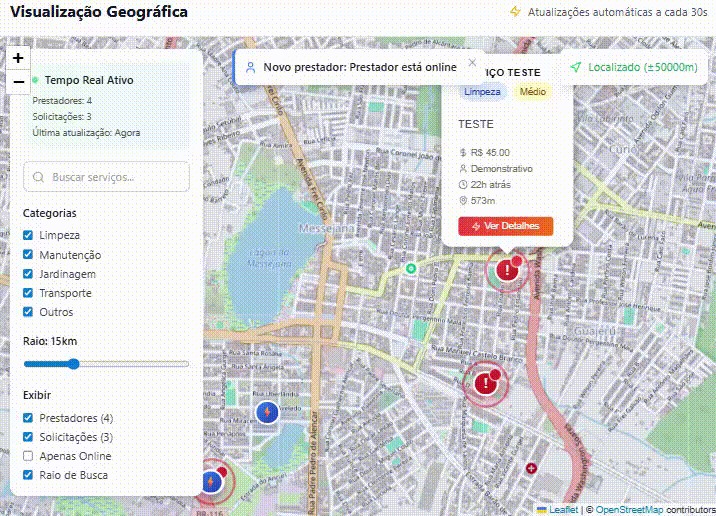Click the 'Tempo Real Ativo' status text
Image resolution: width=716 pixels, height=516 pixels.
tap(89, 80)
